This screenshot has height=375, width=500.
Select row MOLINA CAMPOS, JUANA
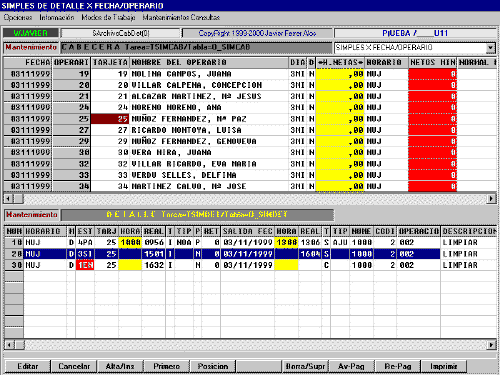[250, 74]
